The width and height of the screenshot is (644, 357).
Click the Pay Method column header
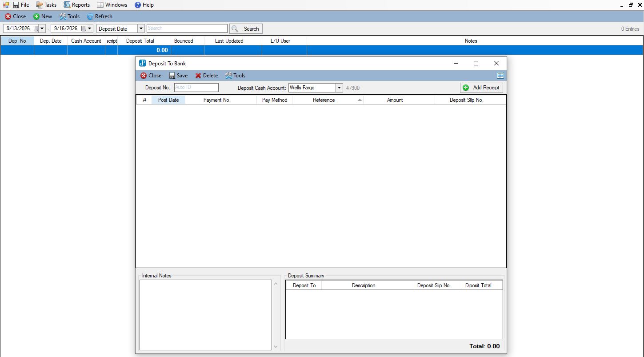pos(274,100)
